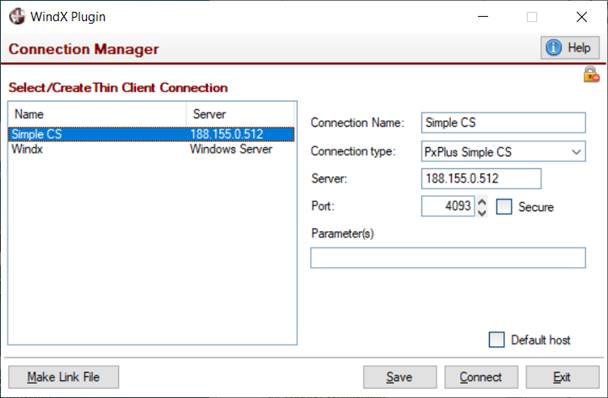Click the Parameter(s) text box
Viewport: 608px width, 398px height.
[x=448, y=258]
